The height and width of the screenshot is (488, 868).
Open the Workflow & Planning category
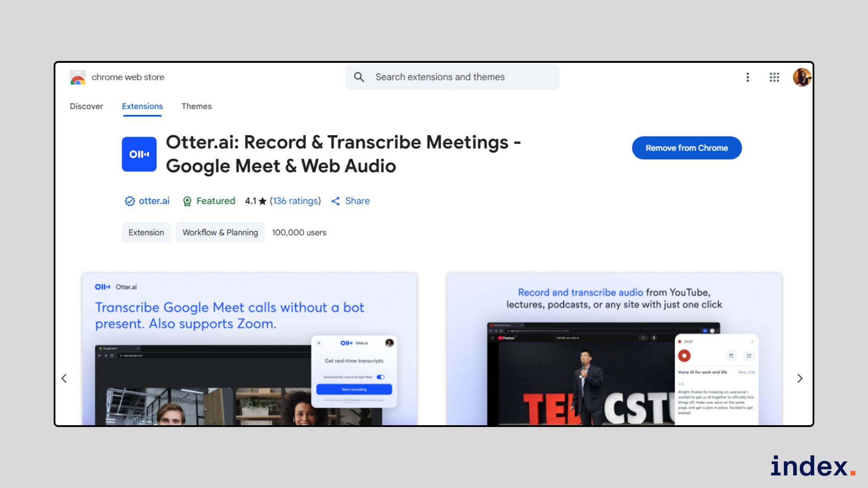[220, 232]
